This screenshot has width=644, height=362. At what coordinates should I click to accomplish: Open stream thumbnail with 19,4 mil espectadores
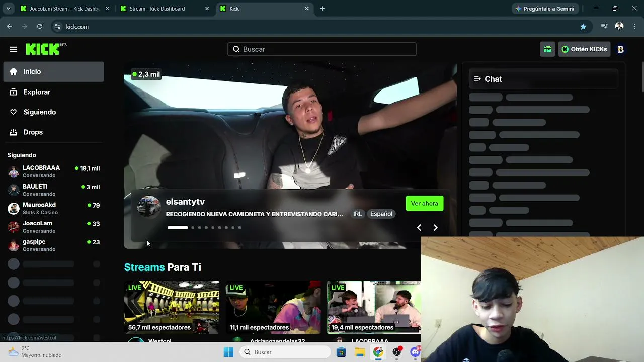click(374, 307)
